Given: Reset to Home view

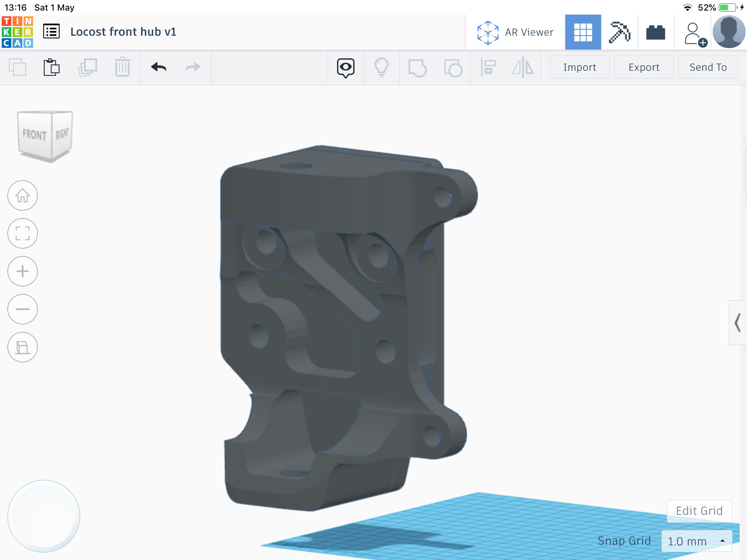Looking at the screenshot, I should 23,195.
